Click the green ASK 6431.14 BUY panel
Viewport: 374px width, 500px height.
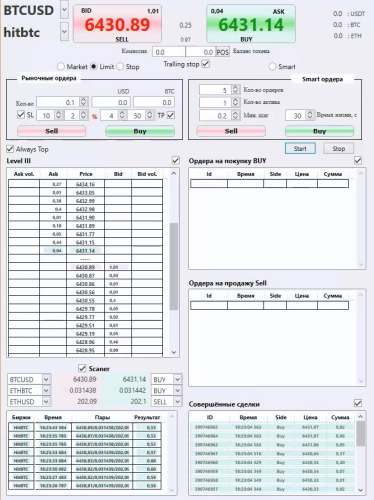[251, 24]
